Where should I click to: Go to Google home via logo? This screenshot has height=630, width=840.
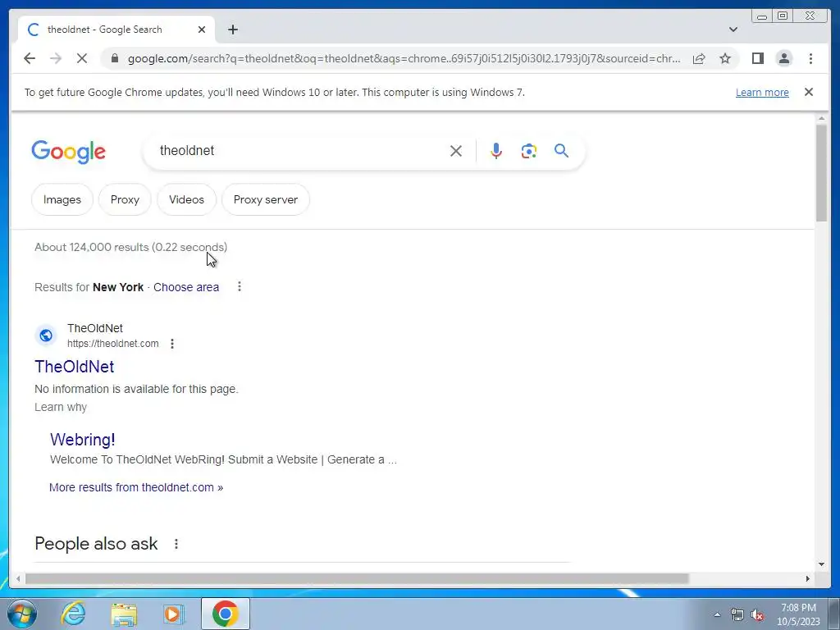pyautogui.click(x=69, y=152)
